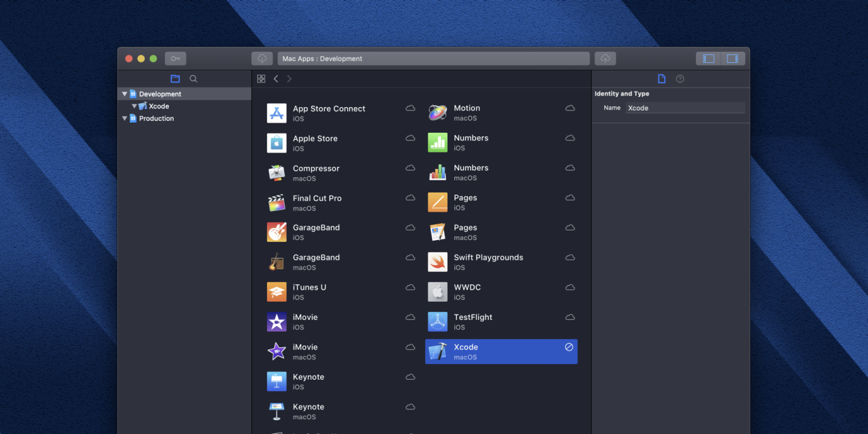The height and width of the screenshot is (434, 868).
Task: Open the help inspector tab
Action: pos(680,79)
